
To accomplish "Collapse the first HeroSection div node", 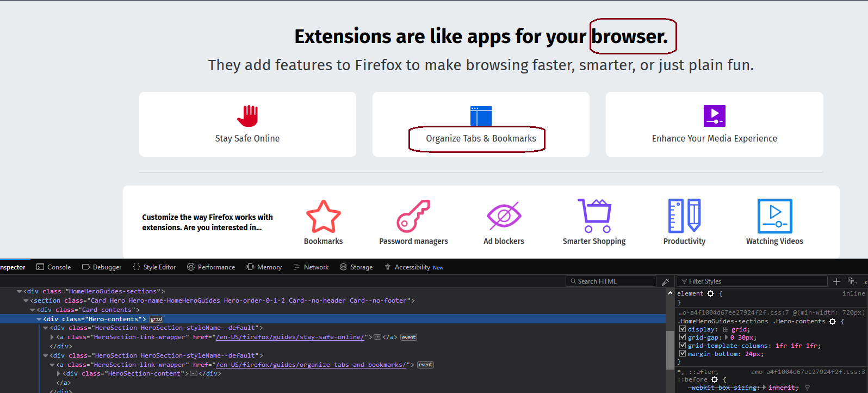I will (46, 328).
